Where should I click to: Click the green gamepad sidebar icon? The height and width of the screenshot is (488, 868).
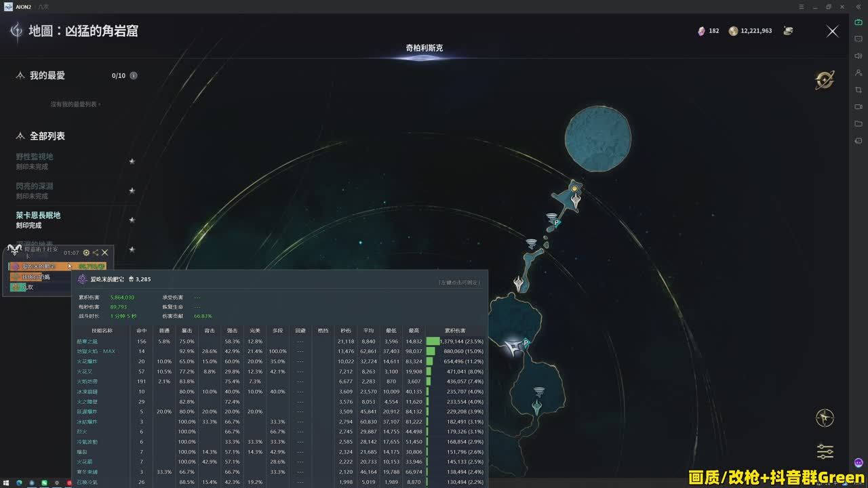(859, 22)
